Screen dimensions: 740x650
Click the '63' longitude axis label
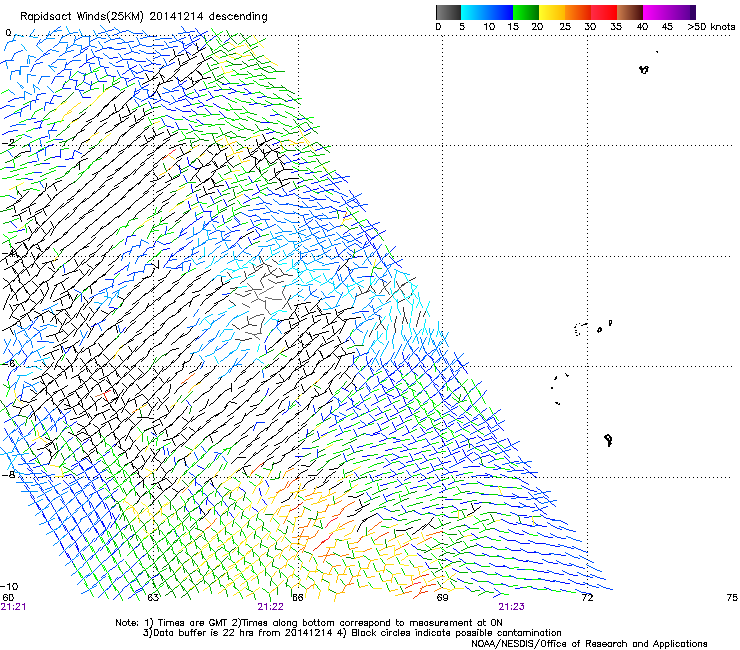click(153, 598)
